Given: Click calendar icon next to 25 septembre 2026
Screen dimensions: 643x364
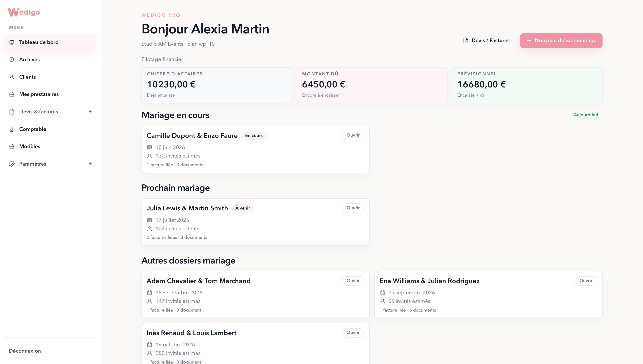Looking at the screenshot, I should click(383, 293).
